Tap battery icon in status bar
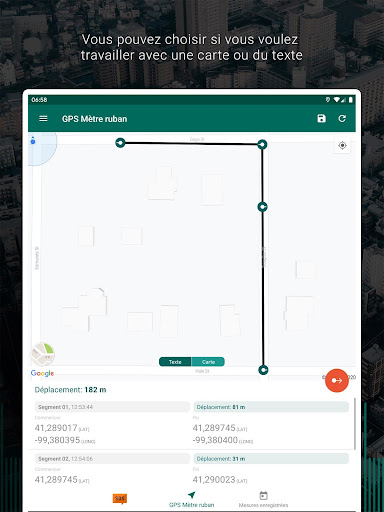This screenshot has width=384, height=512. point(351,100)
